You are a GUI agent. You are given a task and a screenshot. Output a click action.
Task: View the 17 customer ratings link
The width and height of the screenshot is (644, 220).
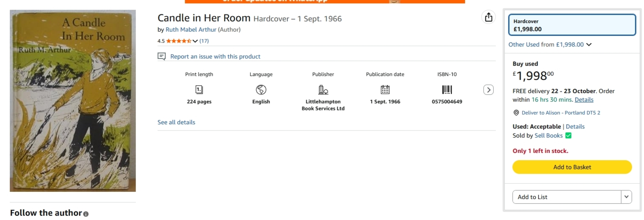tap(204, 41)
